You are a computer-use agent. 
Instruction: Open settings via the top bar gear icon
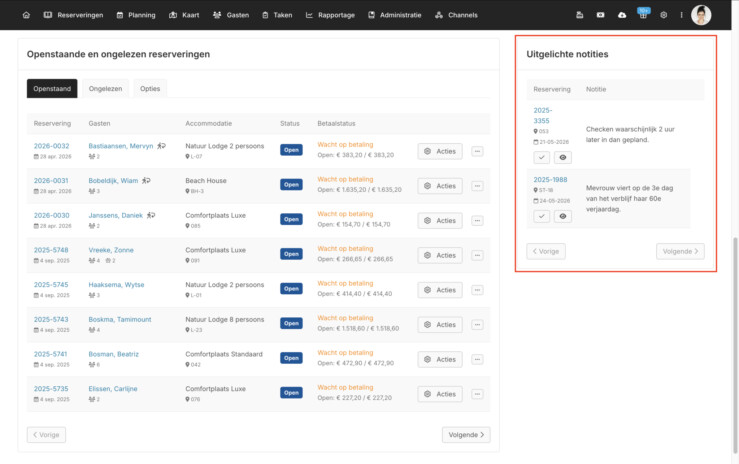click(664, 15)
